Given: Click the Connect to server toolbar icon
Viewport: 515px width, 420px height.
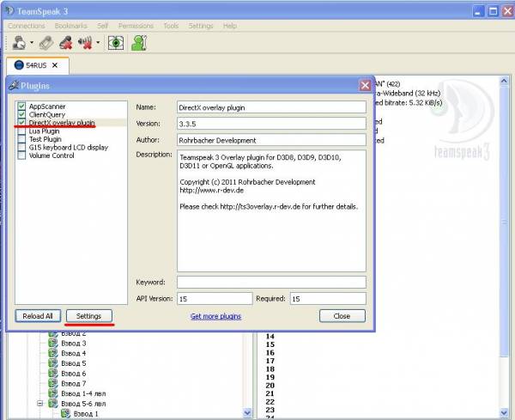Looking at the screenshot, I should (x=19, y=43).
